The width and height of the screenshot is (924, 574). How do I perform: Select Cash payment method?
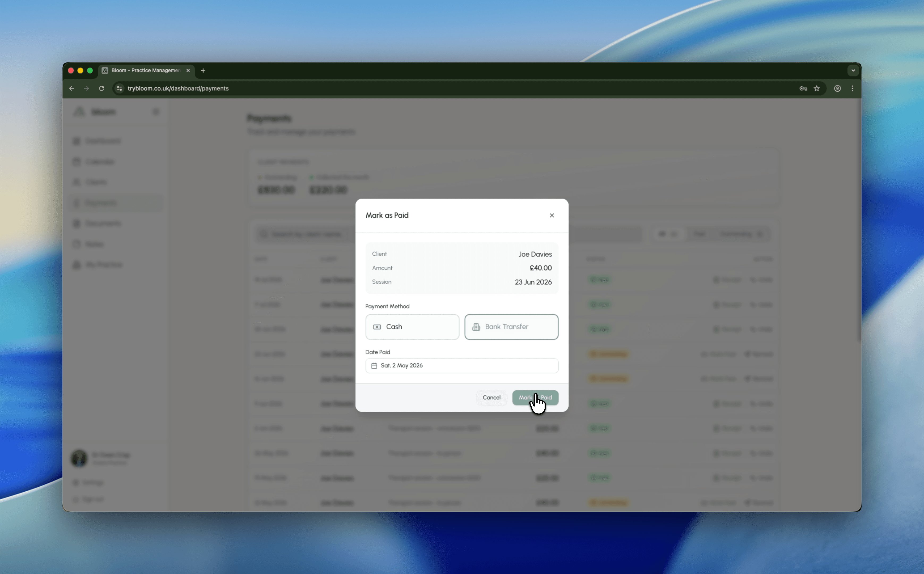coord(412,327)
